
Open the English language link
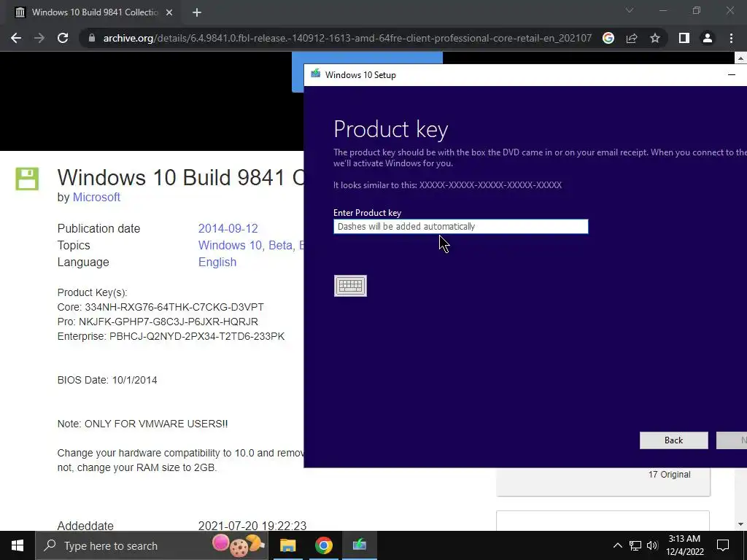[217, 262]
